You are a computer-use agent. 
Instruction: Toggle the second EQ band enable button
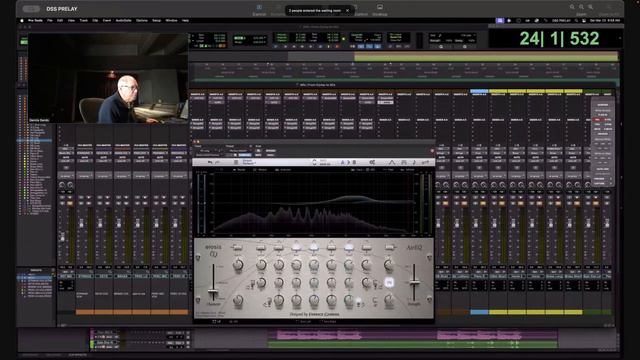pos(261,247)
